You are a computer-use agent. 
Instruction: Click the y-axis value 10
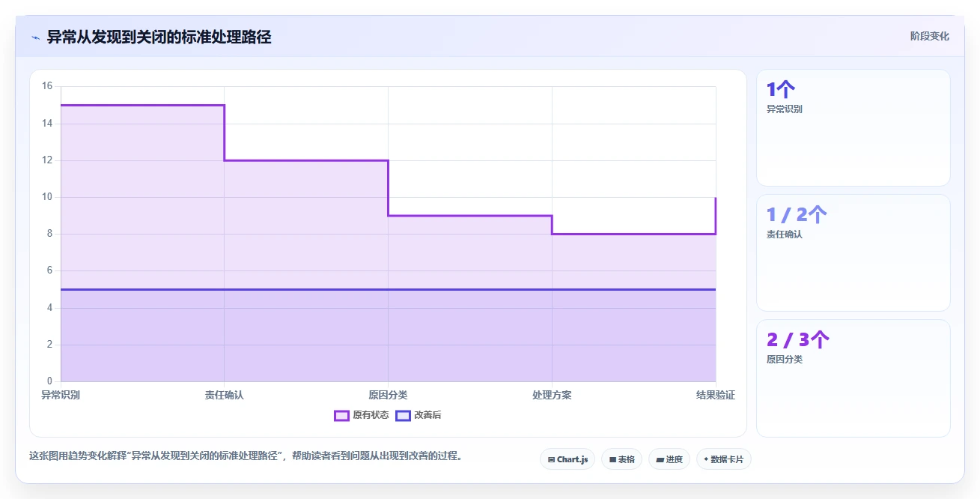pos(47,197)
